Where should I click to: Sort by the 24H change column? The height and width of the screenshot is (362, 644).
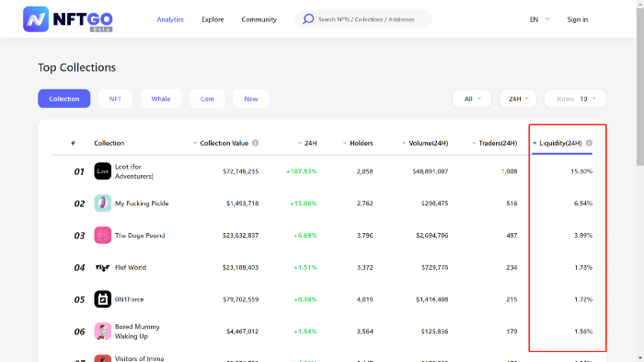click(x=307, y=143)
